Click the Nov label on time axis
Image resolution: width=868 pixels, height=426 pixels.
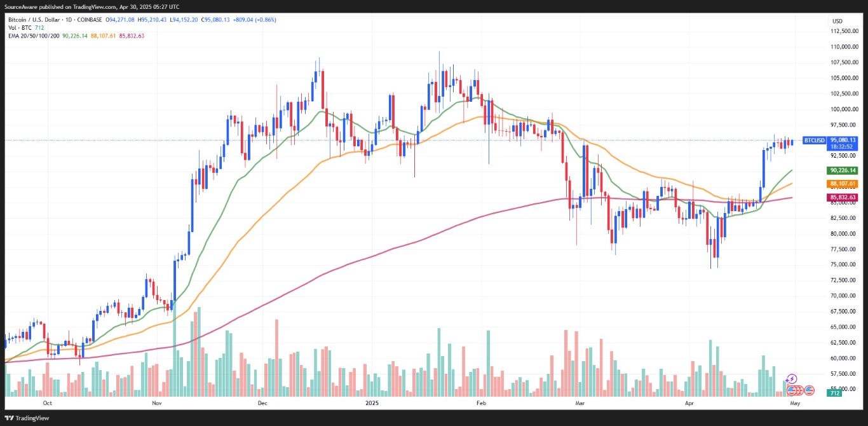[x=157, y=403]
